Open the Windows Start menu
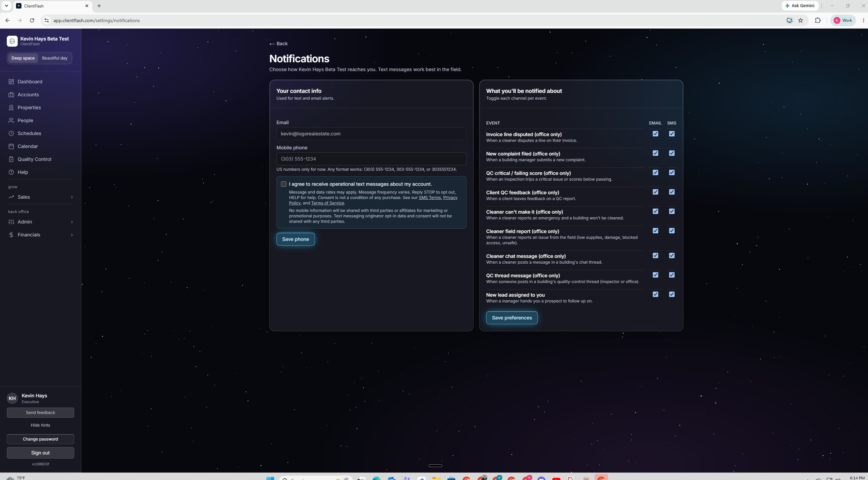 270,478
